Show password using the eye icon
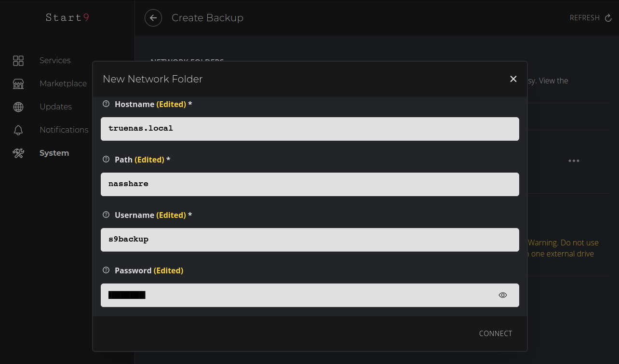Viewport: 619px width, 364px height. (x=503, y=295)
